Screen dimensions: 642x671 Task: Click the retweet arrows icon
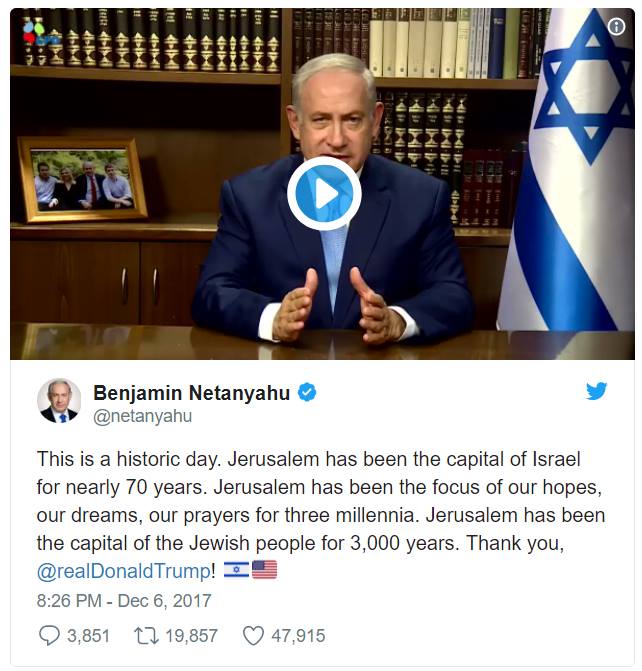coord(146,635)
